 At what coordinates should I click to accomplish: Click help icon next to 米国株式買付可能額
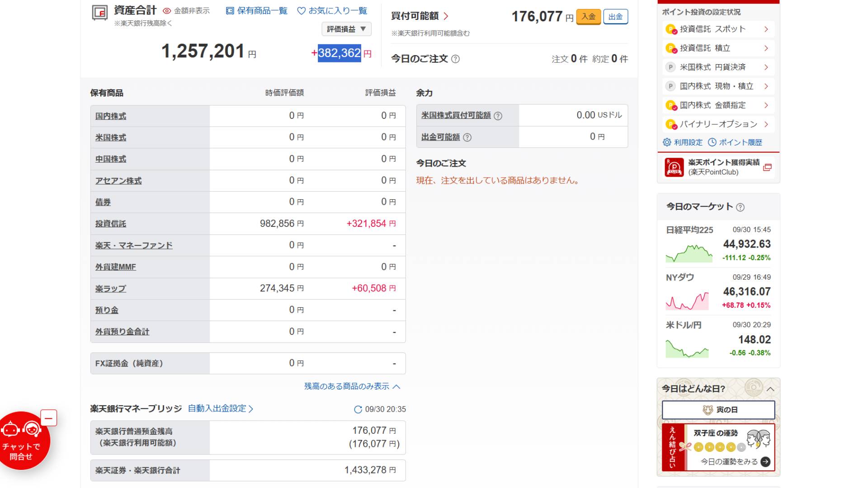(x=498, y=116)
